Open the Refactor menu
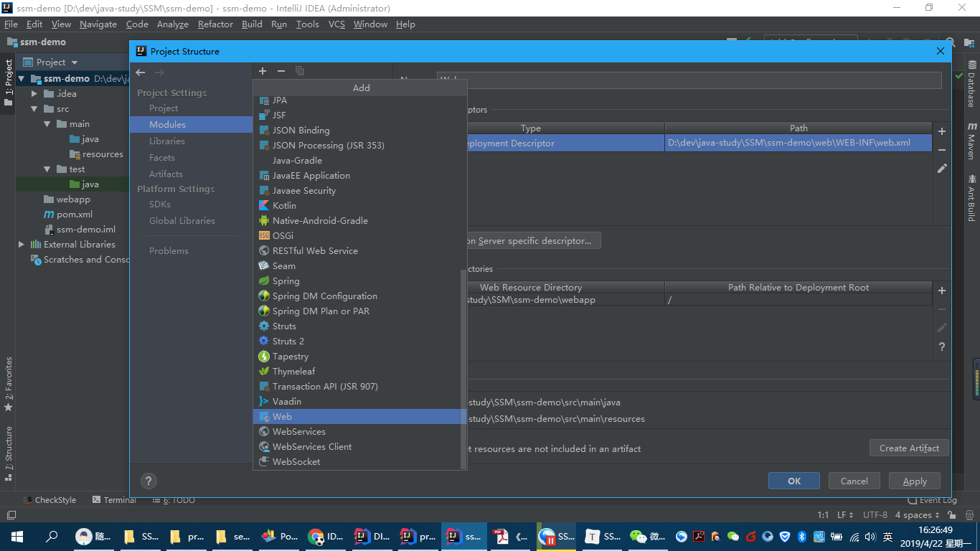This screenshot has width=980, height=551. [215, 24]
